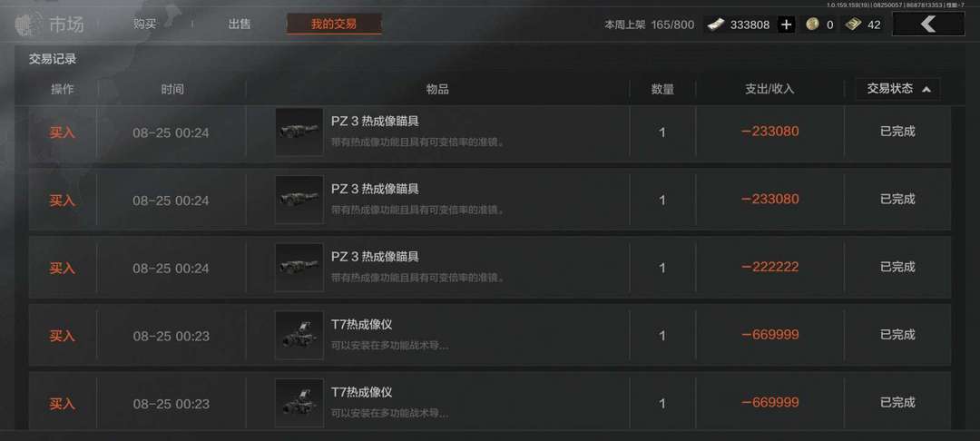
Task: Switch to the 出售 tab
Action: [x=240, y=24]
